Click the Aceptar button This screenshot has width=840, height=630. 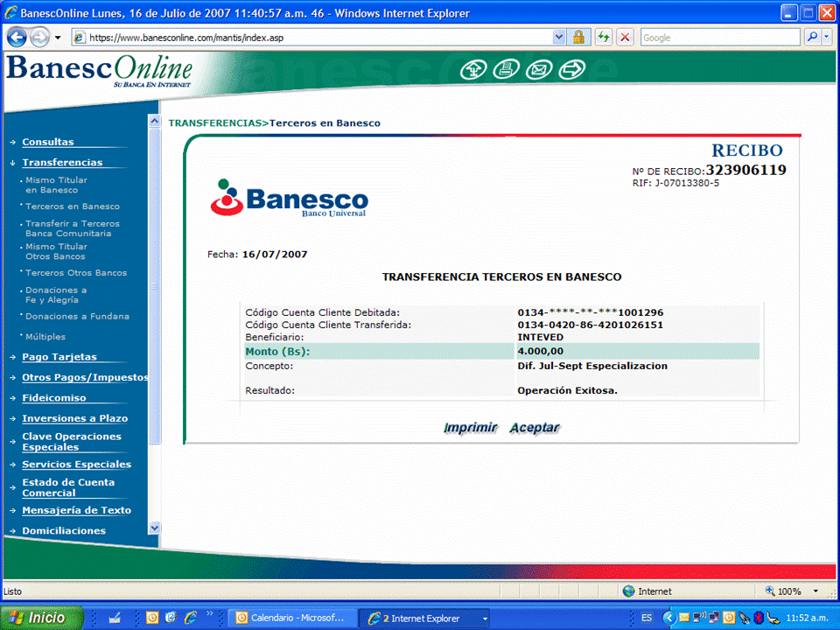coord(534,428)
